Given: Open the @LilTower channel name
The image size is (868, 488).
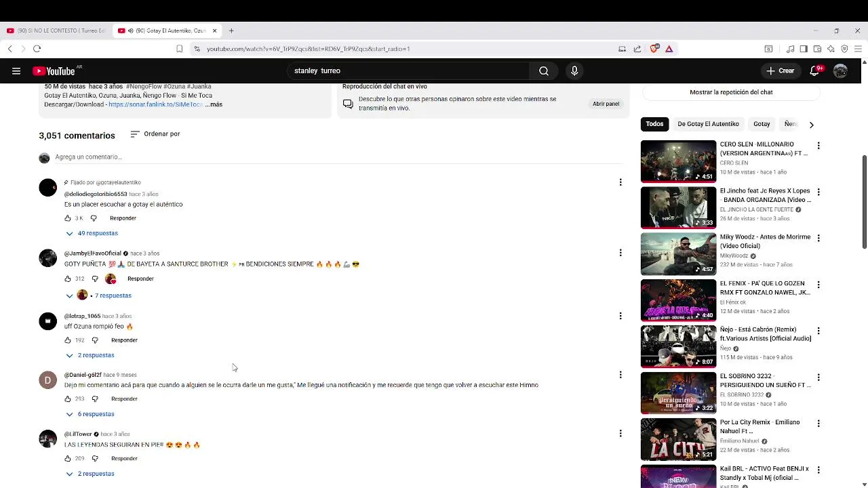Looking at the screenshot, I should tap(78, 434).
